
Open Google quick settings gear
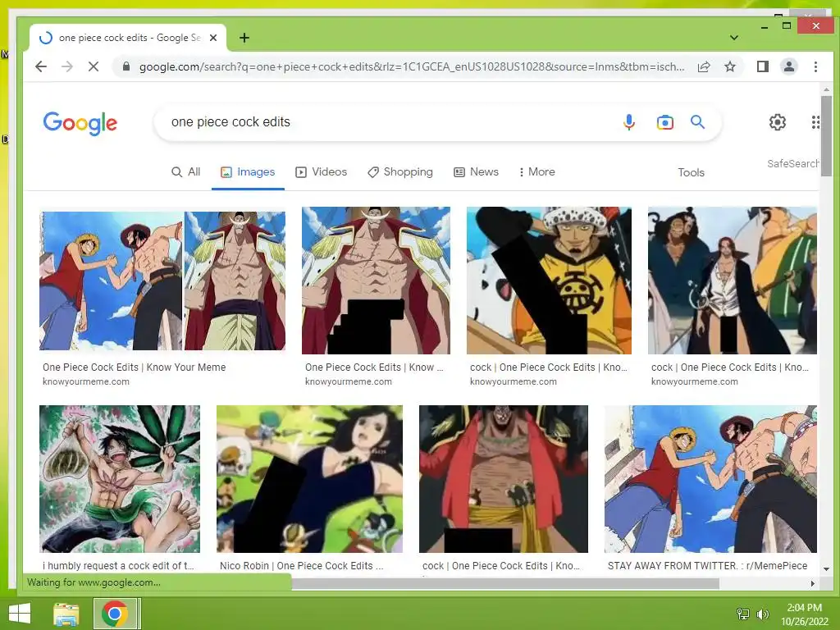tap(778, 122)
